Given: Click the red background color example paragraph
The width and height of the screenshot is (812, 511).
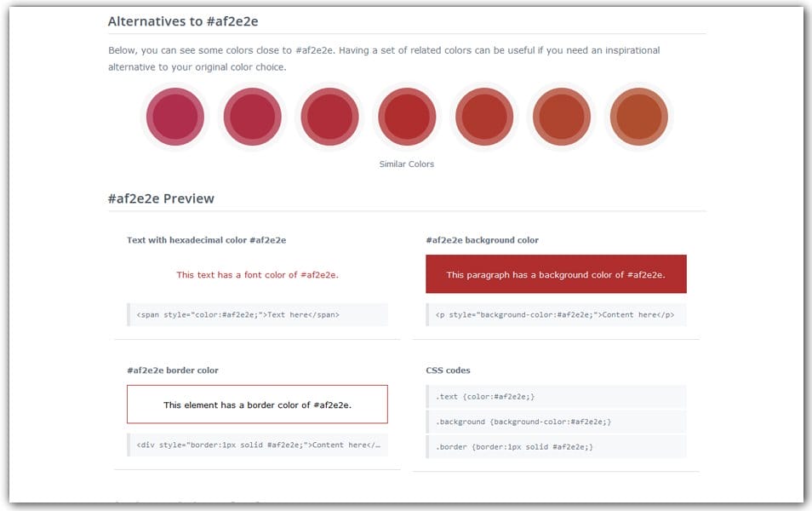Looking at the screenshot, I should (556, 273).
